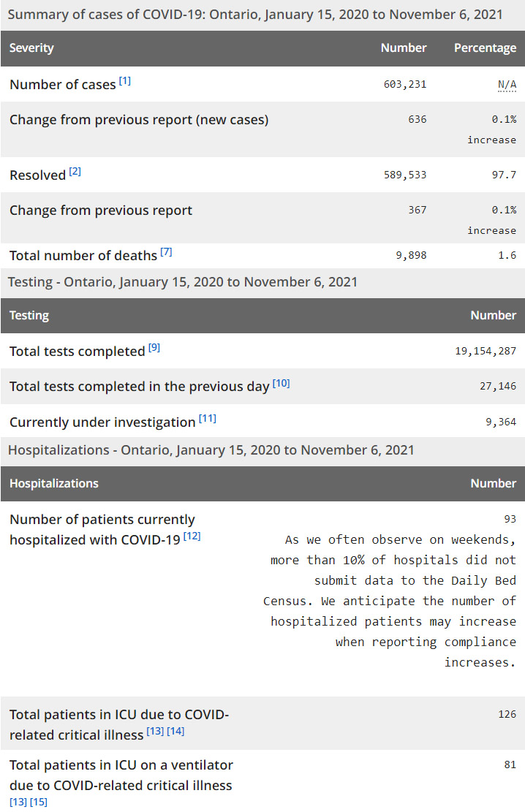Follow footnote 12 for hospitalized patients
The height and width of the screenshot is (812, 525).
point(192,536)
